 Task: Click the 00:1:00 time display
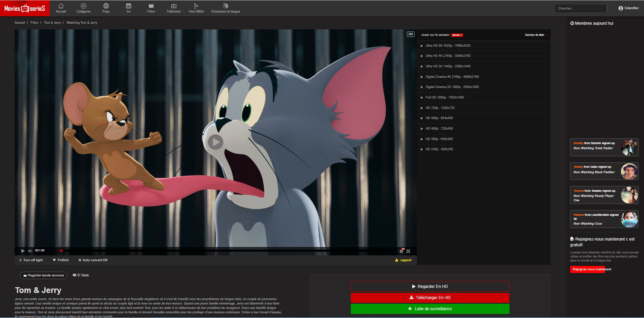pyautogui.click(x=40, y=251)
